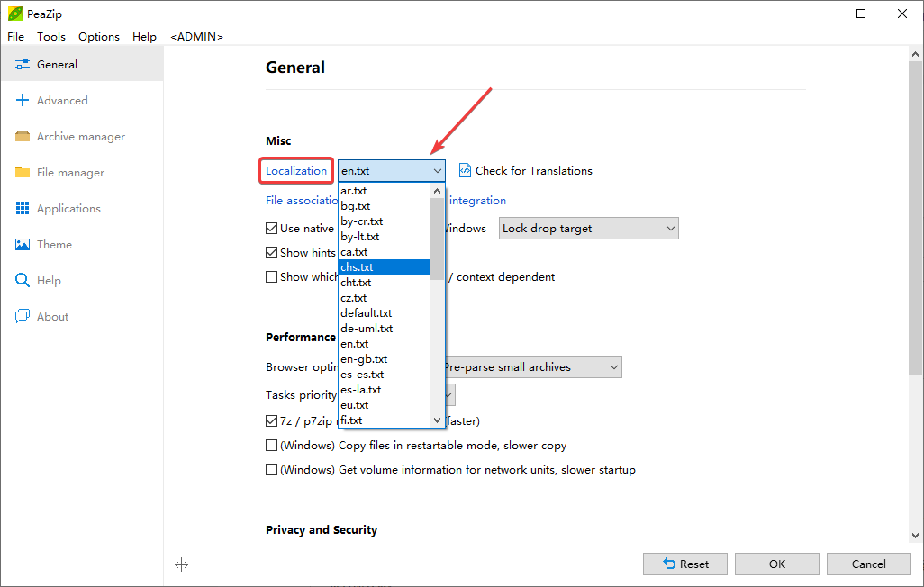Open the About speech bubble icon
The image size is (924, 587).
point(23,317)
